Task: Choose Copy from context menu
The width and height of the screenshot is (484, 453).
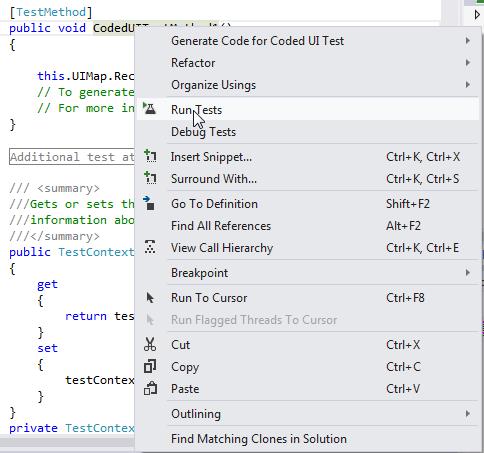Action: pos(309,367)
